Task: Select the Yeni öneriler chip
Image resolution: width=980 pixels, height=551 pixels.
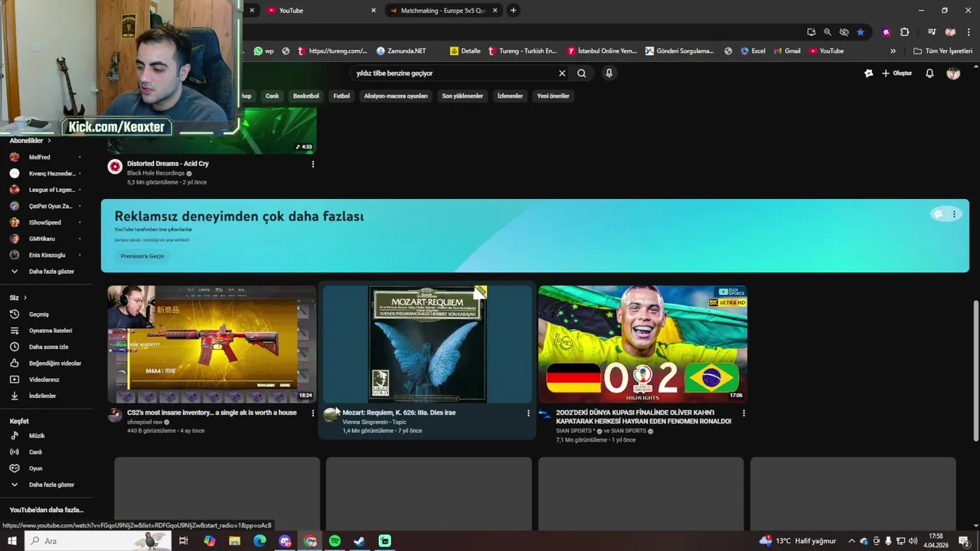Action: (553, 96)
